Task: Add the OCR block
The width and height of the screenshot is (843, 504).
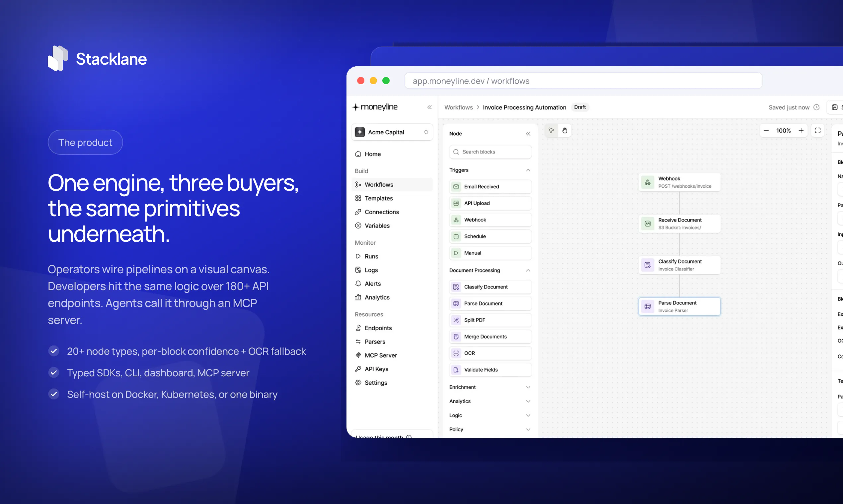Action: tap(490, 353)
